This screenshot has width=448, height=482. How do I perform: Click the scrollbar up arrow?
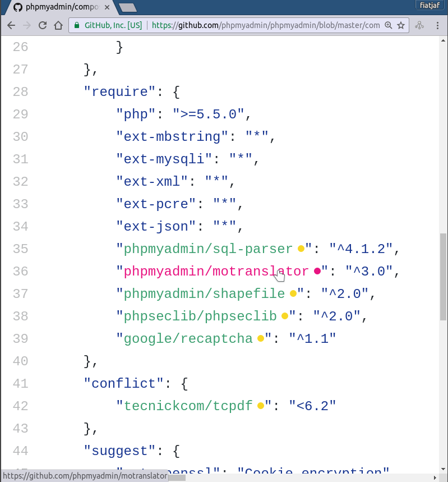point(443,40)
